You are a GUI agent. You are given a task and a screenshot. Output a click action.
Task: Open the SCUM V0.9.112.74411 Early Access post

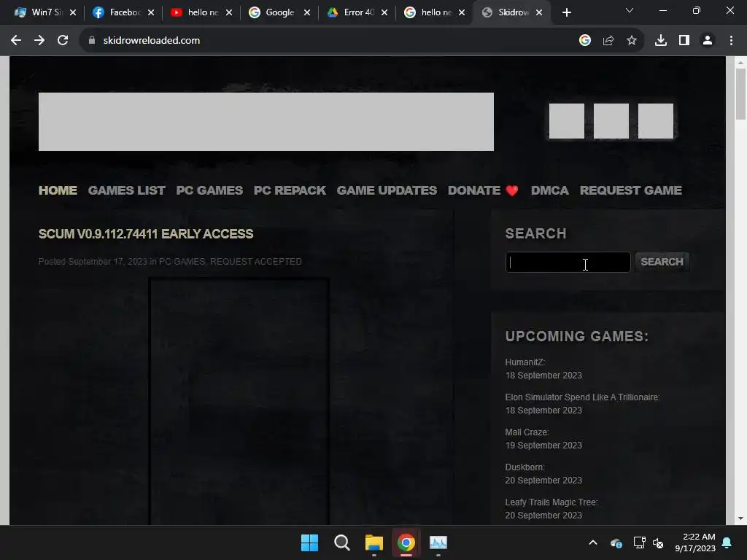click(146, 234)
